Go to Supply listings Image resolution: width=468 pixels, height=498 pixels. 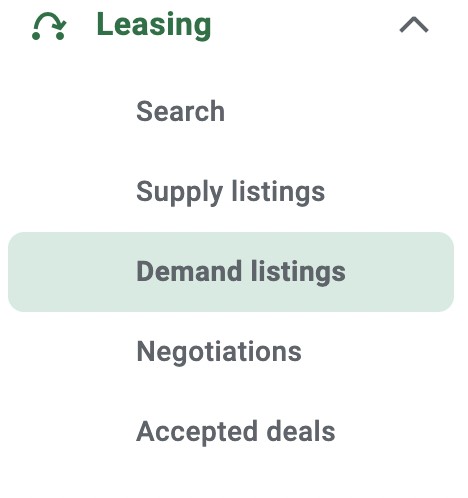(230, 192)
